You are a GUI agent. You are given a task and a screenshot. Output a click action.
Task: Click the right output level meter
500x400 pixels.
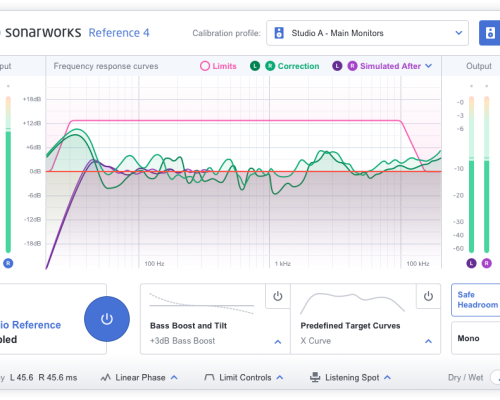click(x=487, y=174)
